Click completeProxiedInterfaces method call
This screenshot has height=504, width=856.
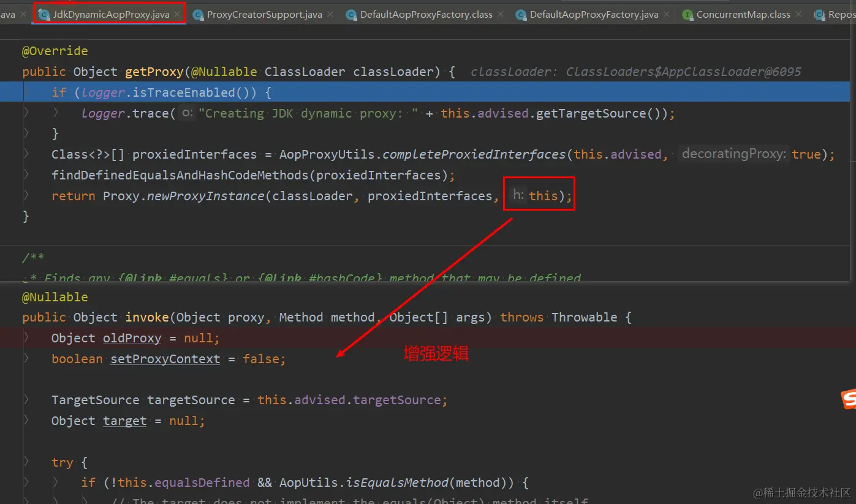tap(474, 154)
